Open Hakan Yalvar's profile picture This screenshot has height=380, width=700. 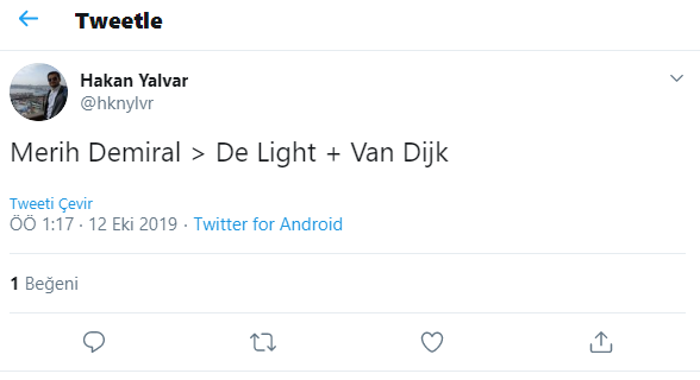(39, 92)
